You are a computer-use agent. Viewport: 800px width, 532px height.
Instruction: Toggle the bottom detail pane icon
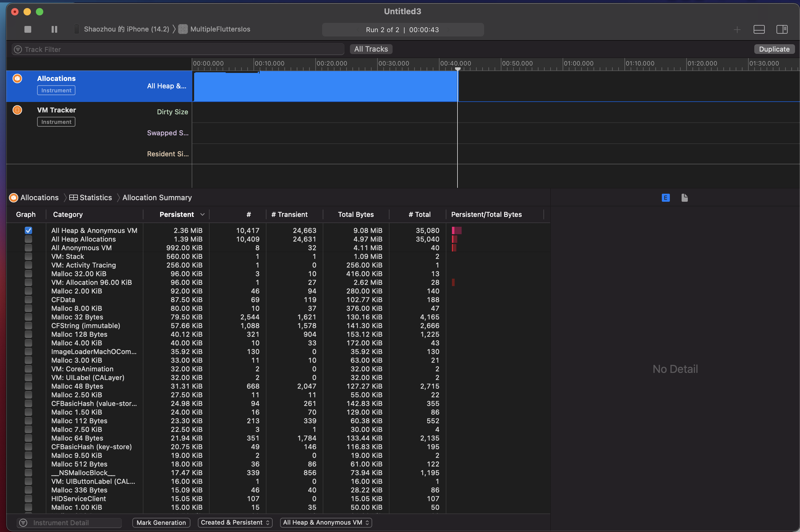tap(759, 30)
